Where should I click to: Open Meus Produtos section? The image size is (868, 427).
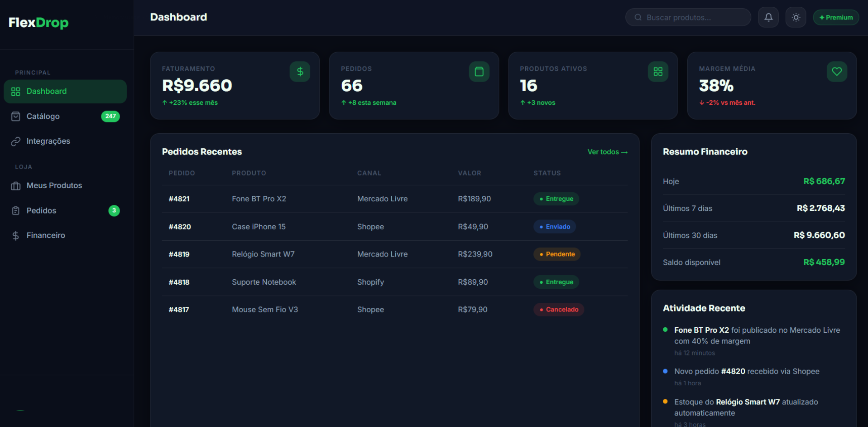54,185
